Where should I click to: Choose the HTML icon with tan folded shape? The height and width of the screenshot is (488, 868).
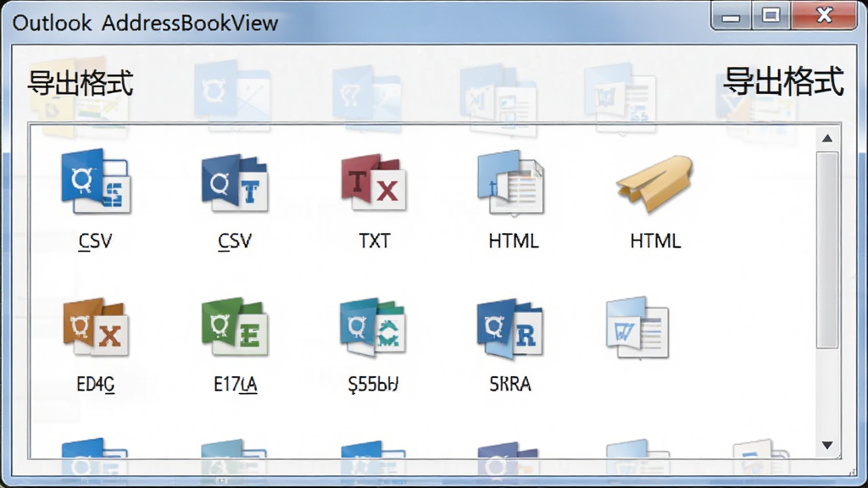point(654,184)
